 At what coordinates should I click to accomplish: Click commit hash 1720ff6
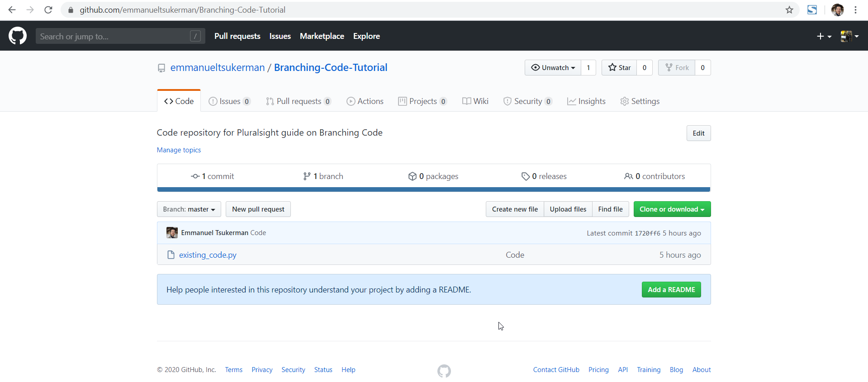point(647,233)
